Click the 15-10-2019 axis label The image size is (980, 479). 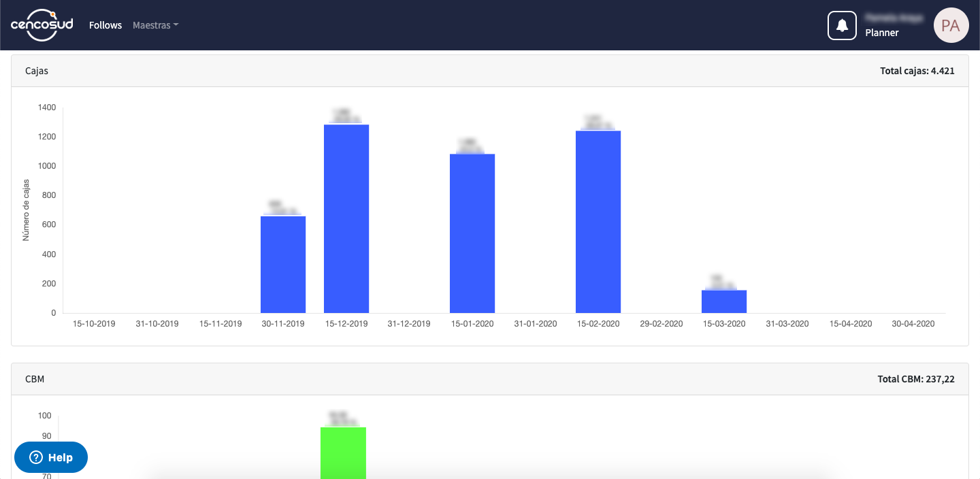[94, 324]
